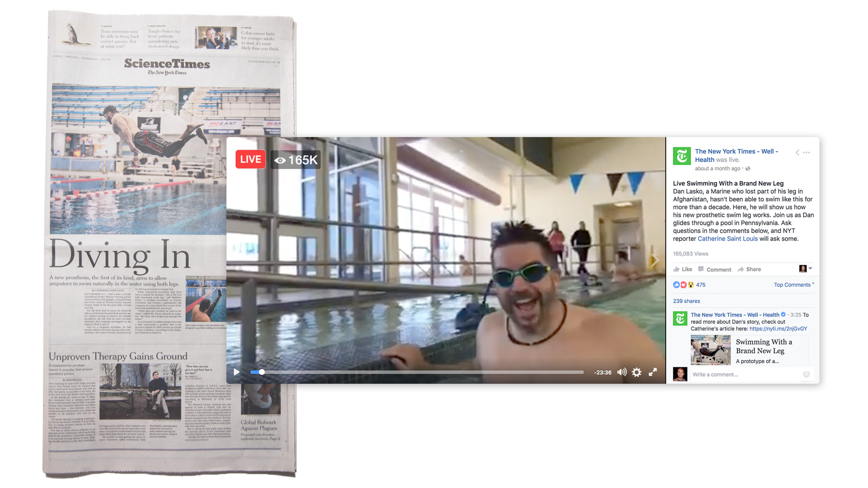Click the comment author's NYT avatar
Screen dimensions: 868x488
point(680,319)
